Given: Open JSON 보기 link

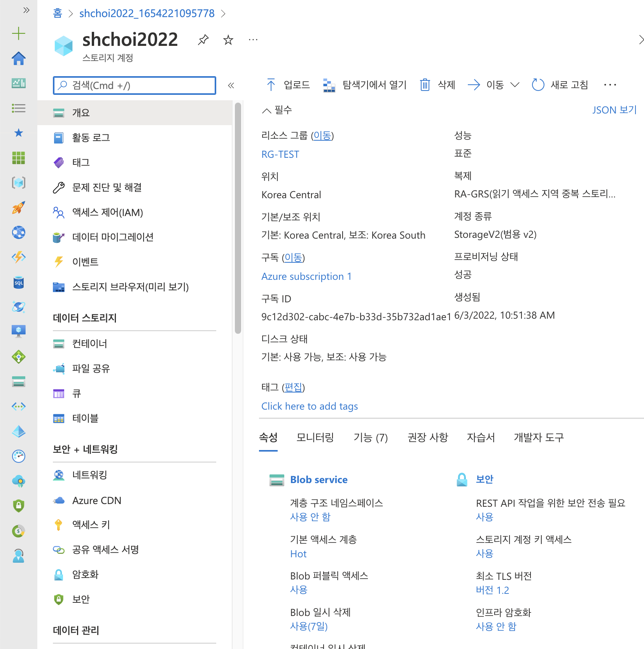Looking at the screenshot, I should tap(614, 110).
